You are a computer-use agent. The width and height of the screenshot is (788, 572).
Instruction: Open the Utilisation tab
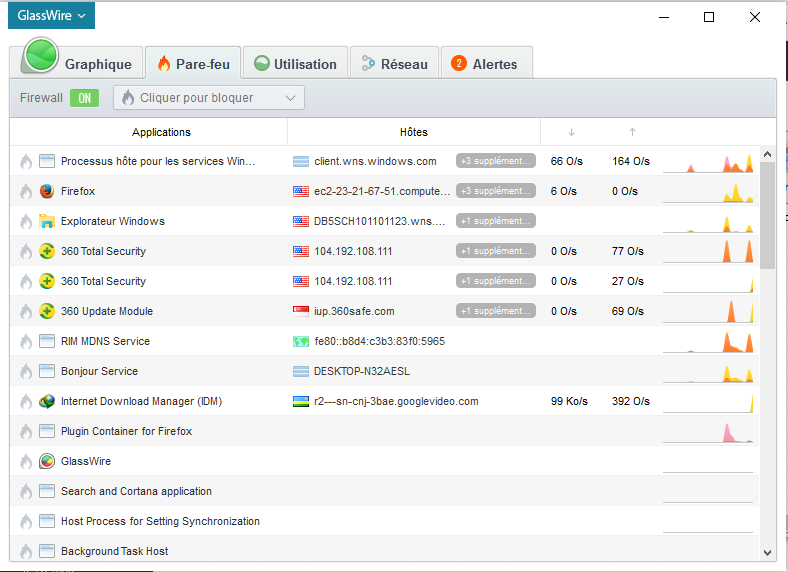point(296,63)
